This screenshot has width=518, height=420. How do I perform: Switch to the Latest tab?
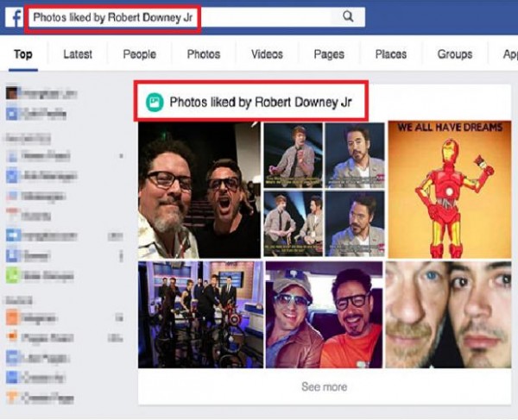[x=78, y=54]
